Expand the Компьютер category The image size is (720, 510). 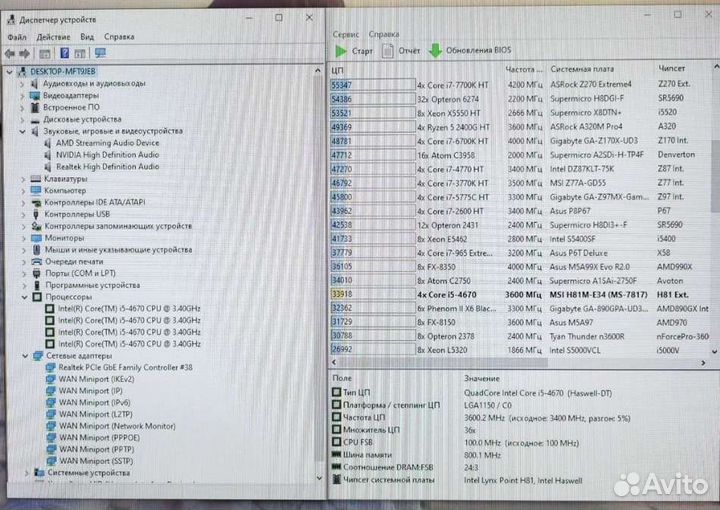(23, 191)
